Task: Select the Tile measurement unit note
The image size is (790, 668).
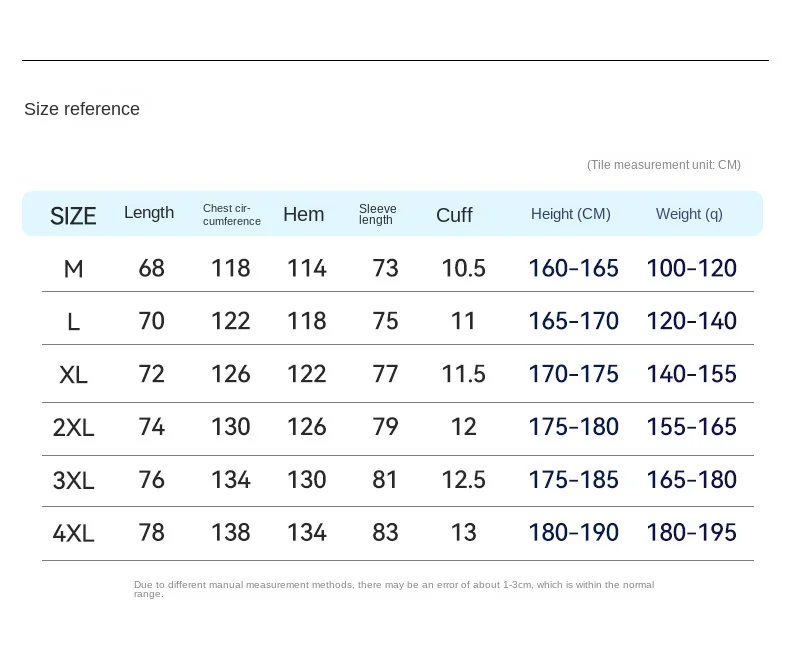Action: click(x=664, y=165)
